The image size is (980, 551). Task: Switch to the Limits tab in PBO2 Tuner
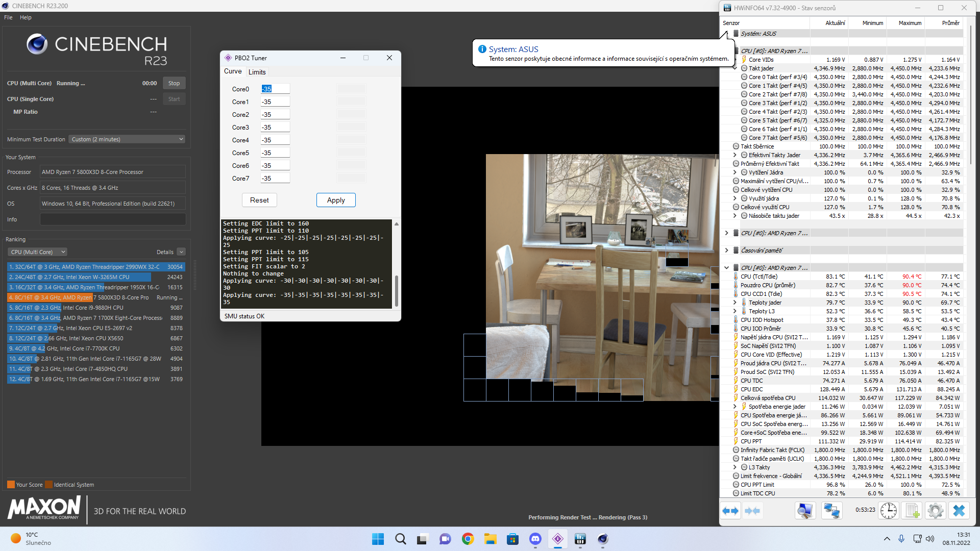(x=257, y=72)
